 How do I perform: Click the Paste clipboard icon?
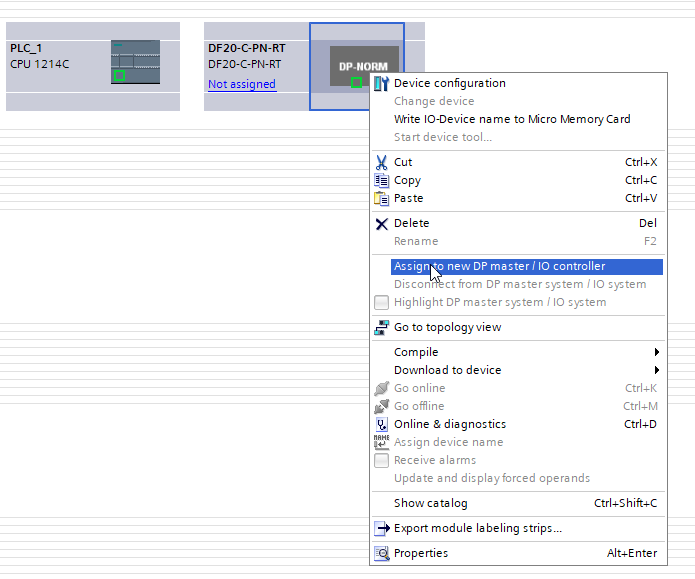coord(381,198)
